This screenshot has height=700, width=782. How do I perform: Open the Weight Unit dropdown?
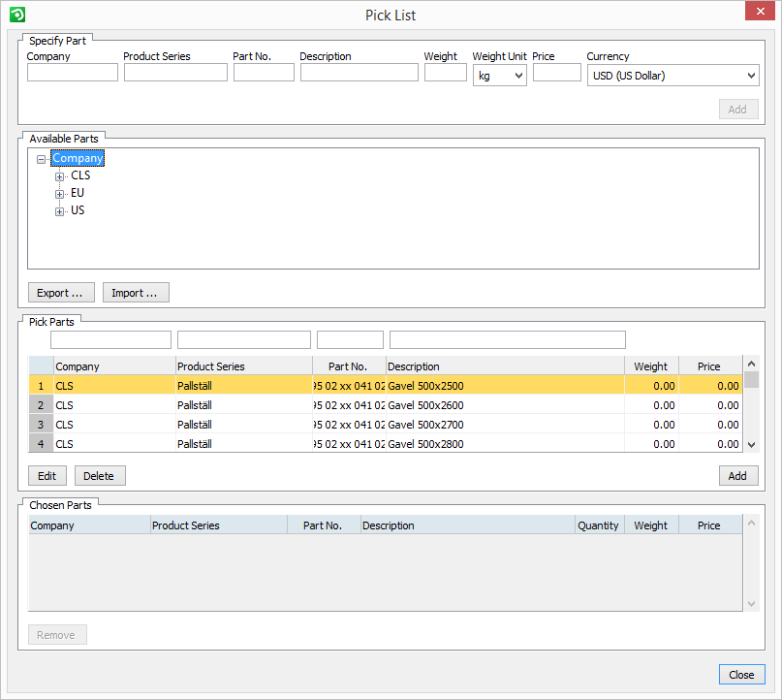[x=499, y=76]
